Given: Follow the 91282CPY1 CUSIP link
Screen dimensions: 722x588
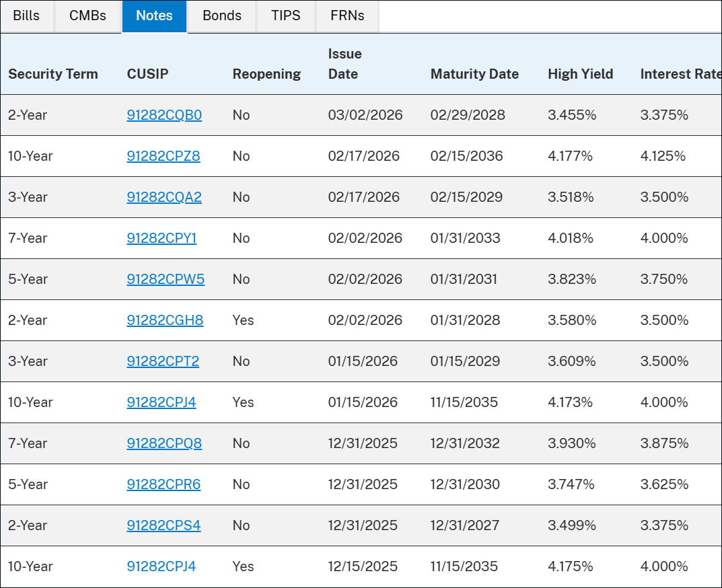Looking at the screenshot, I should pos(161,238).
